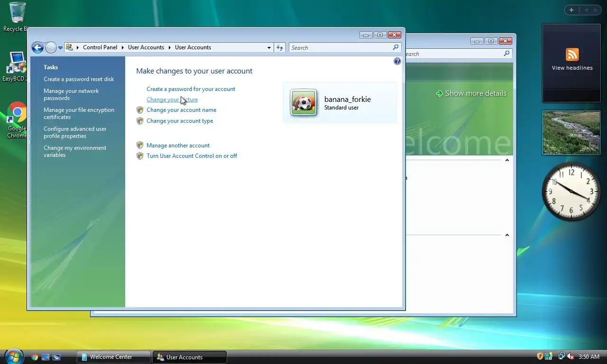Open Manage another account link
The width and height of the screenshot is (607, 364).
coord(178,146)
